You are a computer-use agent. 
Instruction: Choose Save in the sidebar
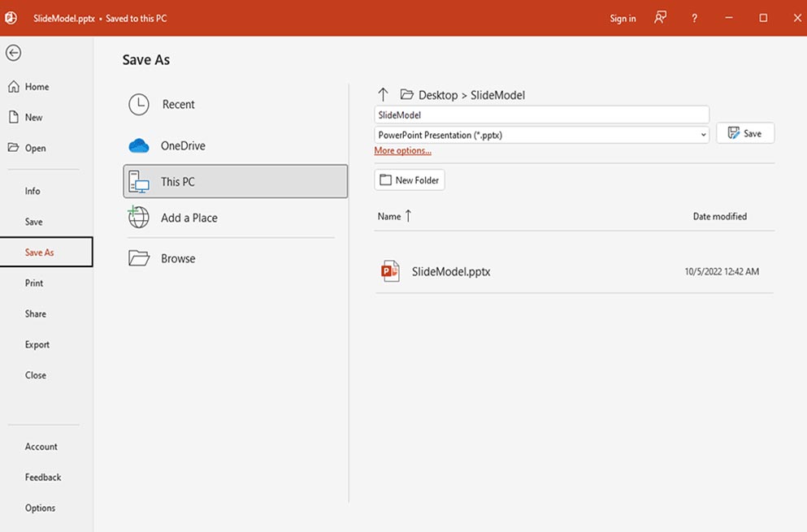coord(34,222)
